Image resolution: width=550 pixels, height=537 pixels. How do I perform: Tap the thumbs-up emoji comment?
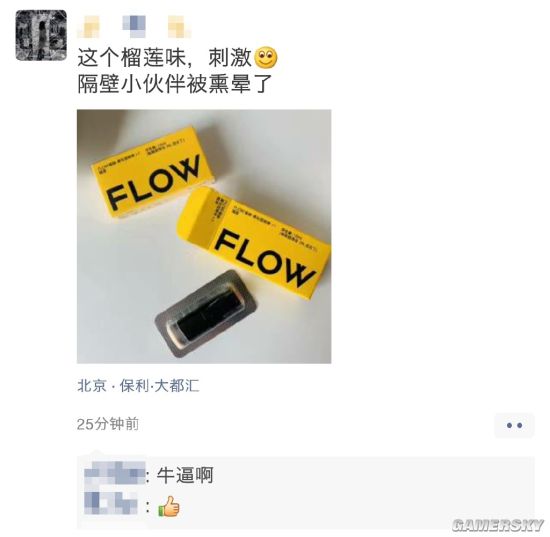[169, 506]
